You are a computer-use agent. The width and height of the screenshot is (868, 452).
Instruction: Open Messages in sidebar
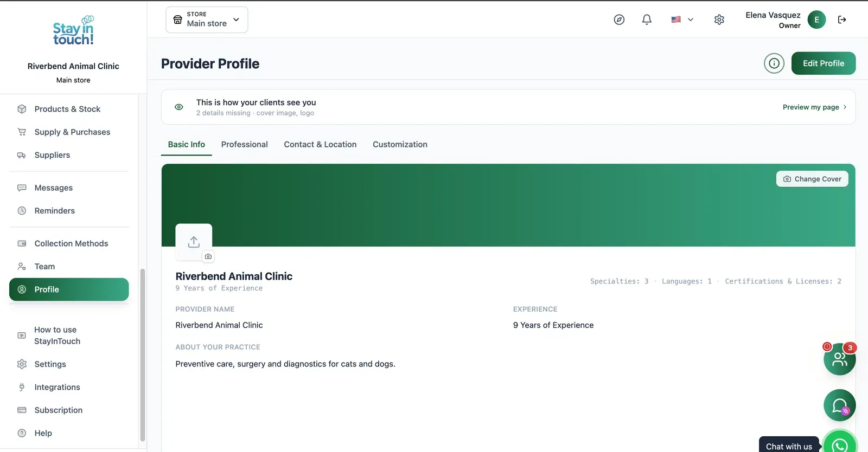[x=69, y=188]
